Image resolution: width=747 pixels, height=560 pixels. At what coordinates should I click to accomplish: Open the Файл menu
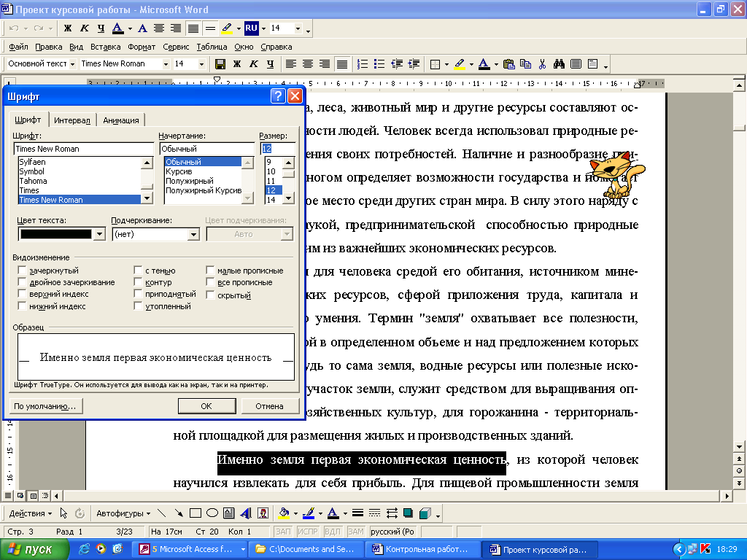point(18,47)
